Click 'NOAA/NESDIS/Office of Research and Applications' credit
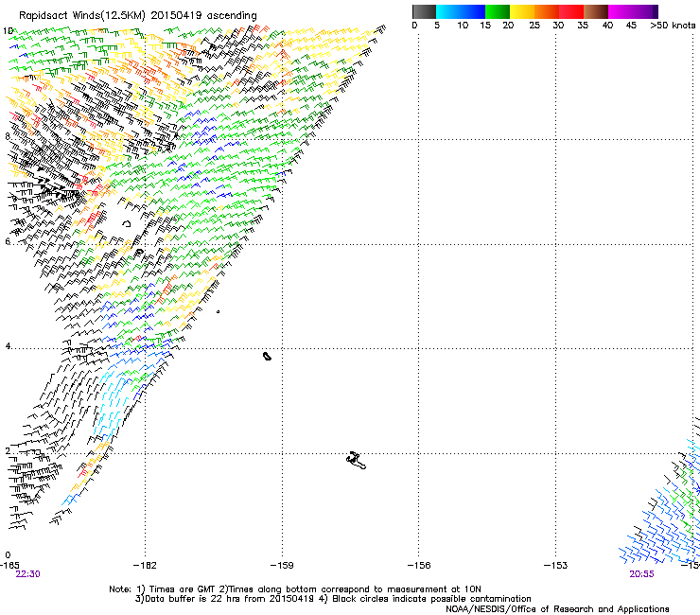This screenshot has height=615, width=700. [557, 609]
